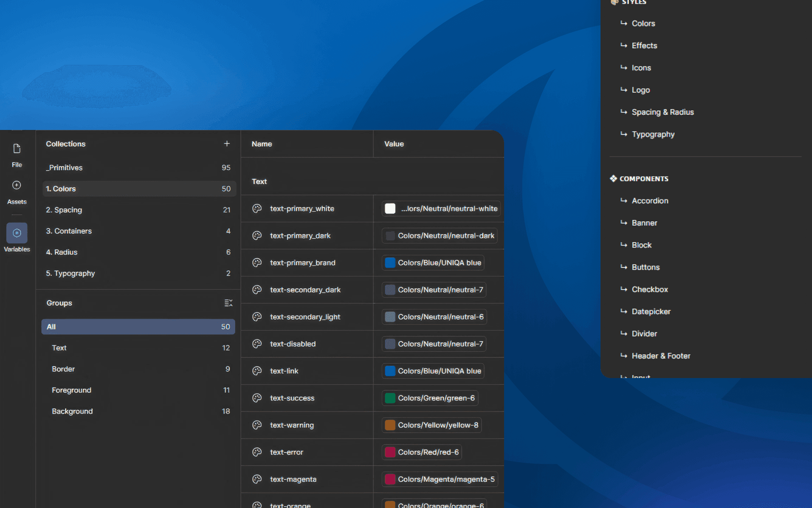Click palette icon beside text-link
This screenshot has height=508, width=812.
coord(257,371)
